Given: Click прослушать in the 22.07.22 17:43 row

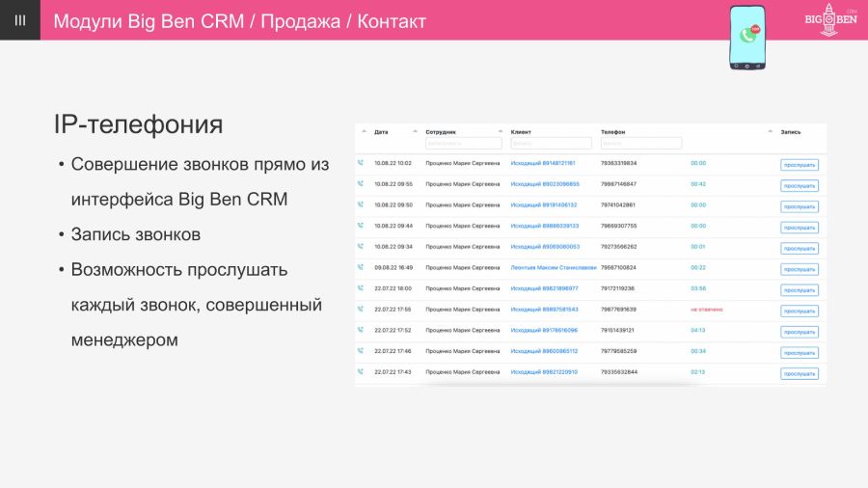Looking at the screenshot, I should [800, 374].
